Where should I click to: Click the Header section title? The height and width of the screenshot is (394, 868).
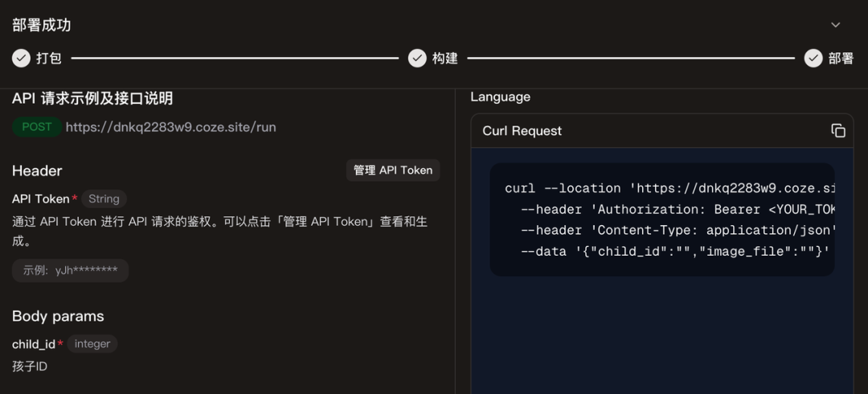pos(37,170)
